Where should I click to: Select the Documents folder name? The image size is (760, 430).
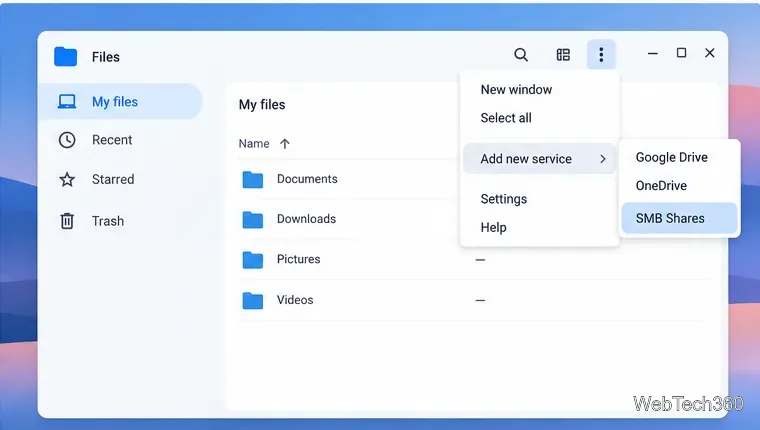(307, 179)
